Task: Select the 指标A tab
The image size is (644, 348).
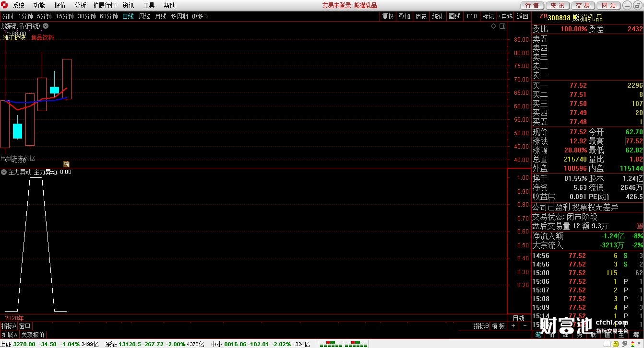Action: (9, 326)
